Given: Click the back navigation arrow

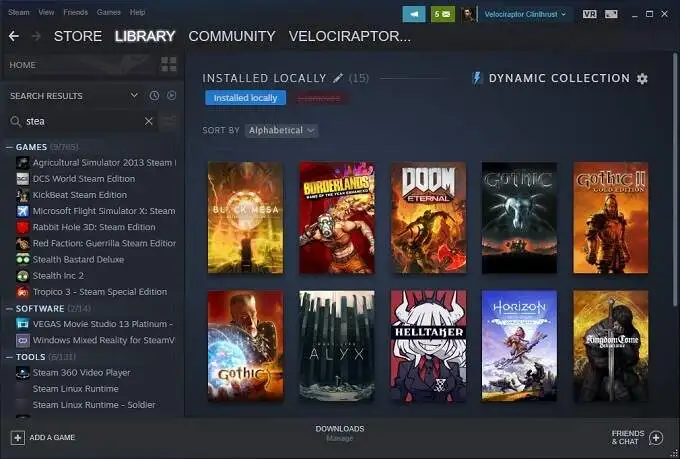Looking at the screenshot, I should 13,36.
